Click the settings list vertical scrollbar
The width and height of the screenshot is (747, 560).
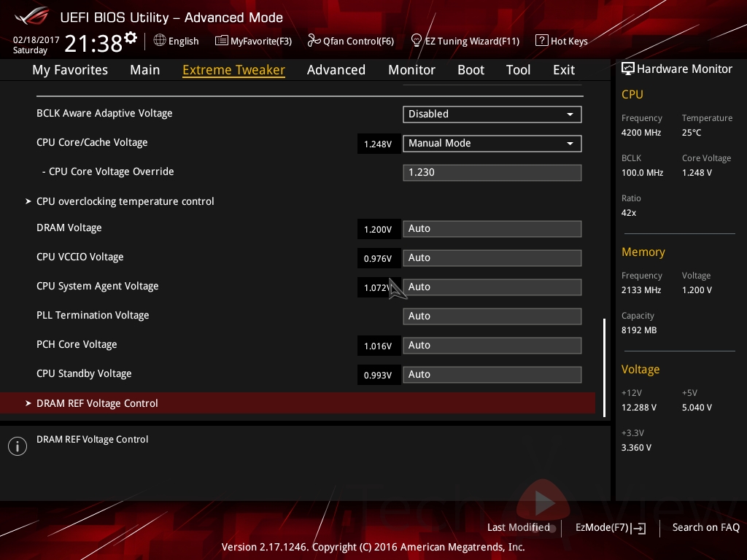tap(605, 368)
